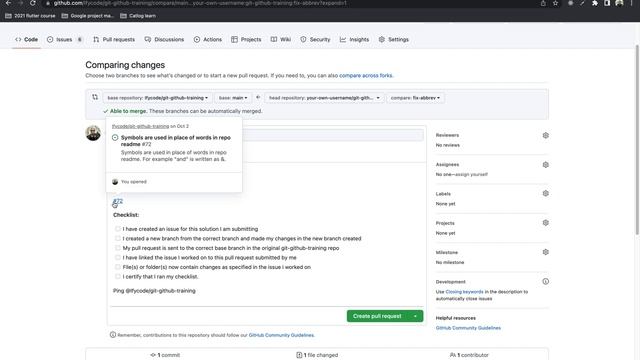Click the left arrow between base and head
This screenshot has height=360, width=640.
coord(258,97)
